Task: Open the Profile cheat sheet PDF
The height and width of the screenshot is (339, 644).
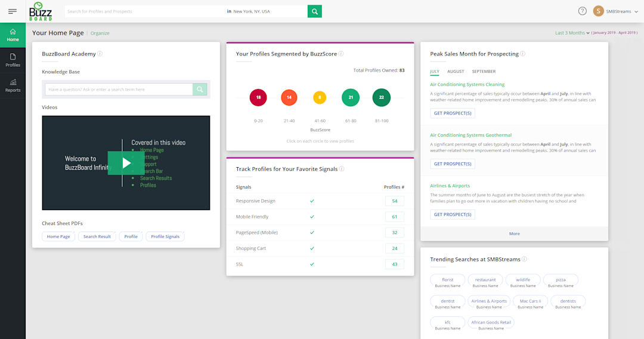Action: [131, 236]
